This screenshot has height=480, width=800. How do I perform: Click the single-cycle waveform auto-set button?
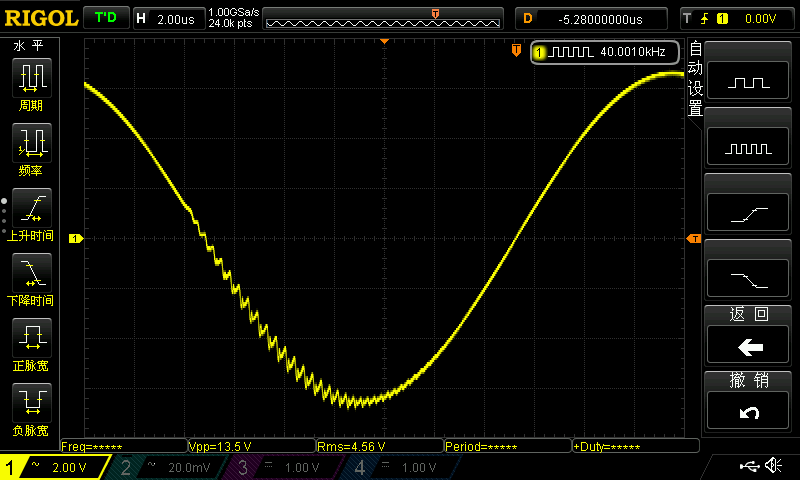[748, 81]
